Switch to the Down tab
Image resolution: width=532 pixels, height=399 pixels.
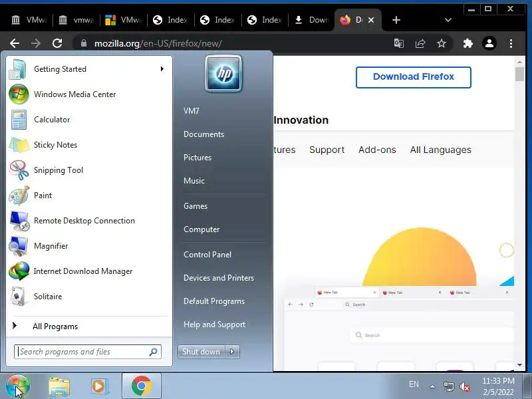click(311, 20)
